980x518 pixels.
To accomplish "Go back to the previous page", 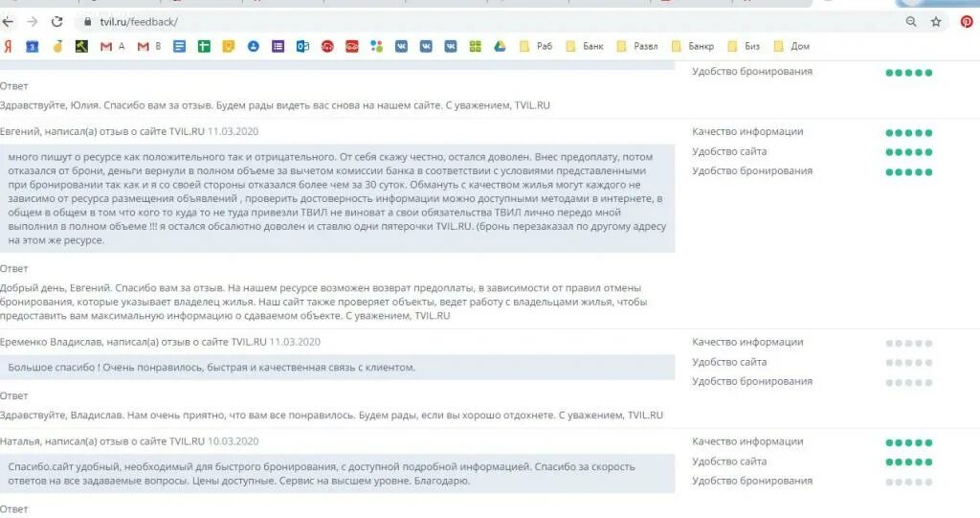I will [x=8, y=22].
